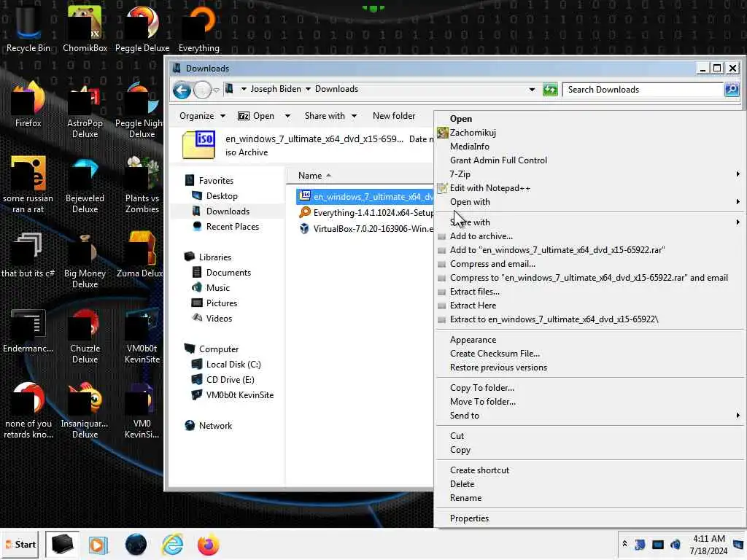747x560 pixels.
Task: Open Big Money Deluxe desktop icon
Action: tap(85, 261)
